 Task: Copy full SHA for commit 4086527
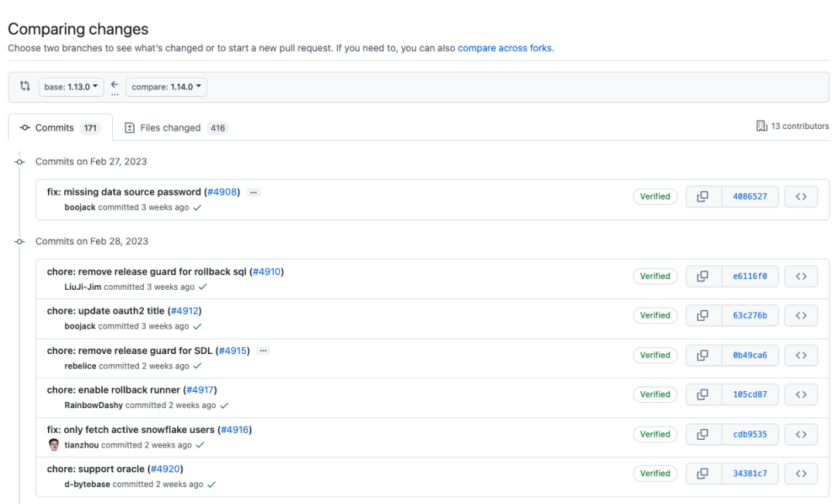point(704,196)
